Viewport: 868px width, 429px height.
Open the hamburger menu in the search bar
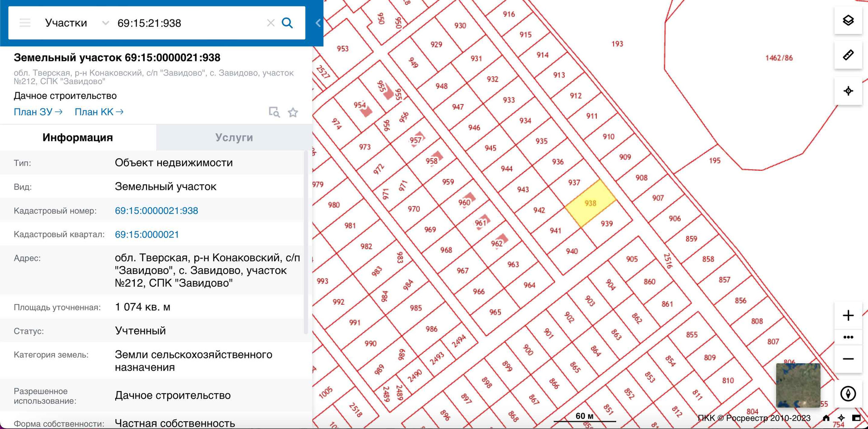click(x=25, y=23)
